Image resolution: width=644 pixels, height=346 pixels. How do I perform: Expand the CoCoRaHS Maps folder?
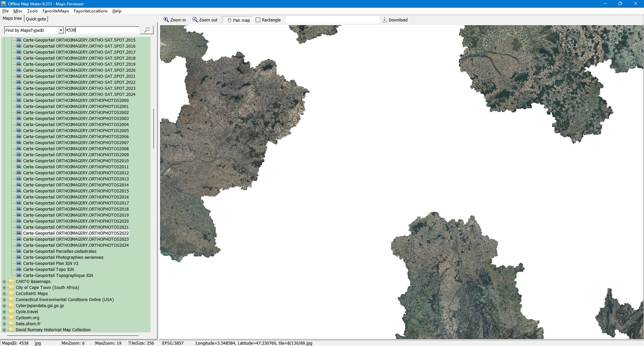tap(4, 294)
